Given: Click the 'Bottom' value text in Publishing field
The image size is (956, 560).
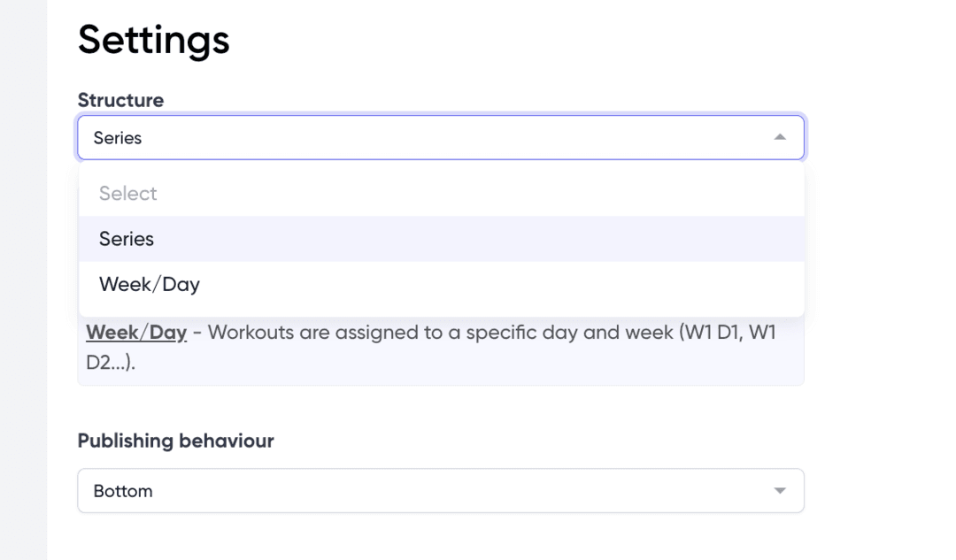Looking at the screenshot, I should coord(123,491).
